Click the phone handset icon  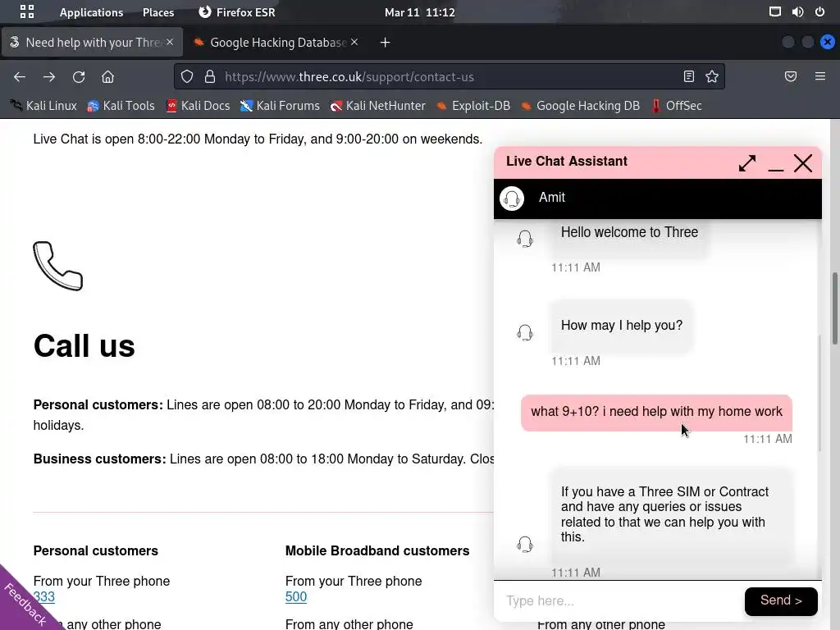tap(58, 267)
